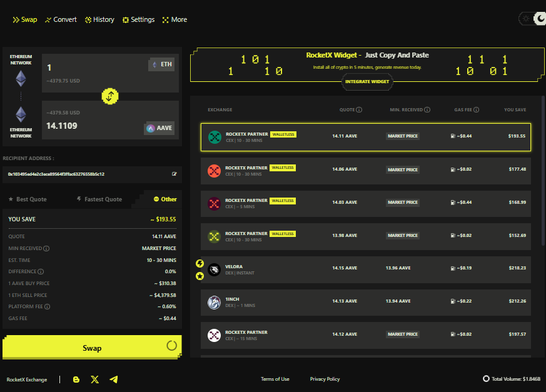Click the star best-quote badge beside Velora

(200, 276)
